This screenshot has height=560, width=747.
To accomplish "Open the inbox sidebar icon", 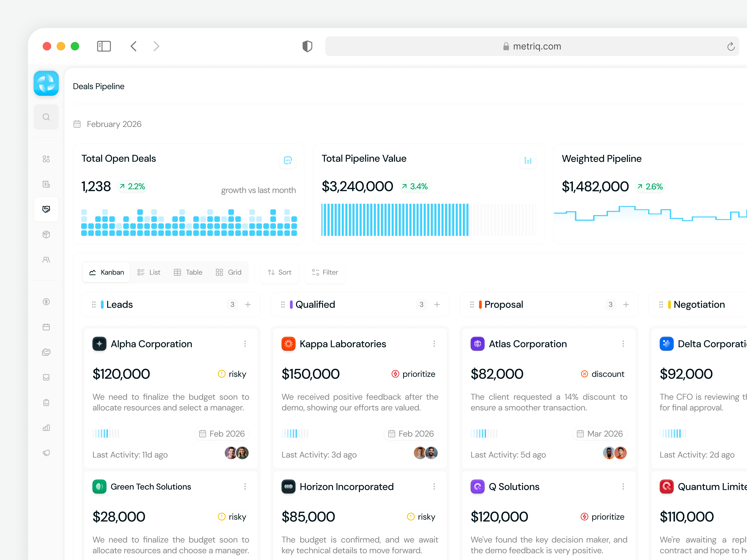I will (46, 377).
